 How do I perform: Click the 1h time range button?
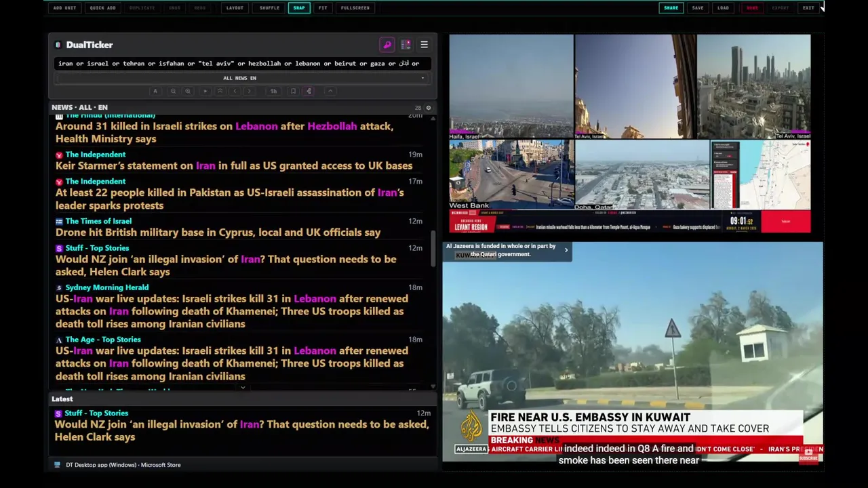tap(273, 91)
